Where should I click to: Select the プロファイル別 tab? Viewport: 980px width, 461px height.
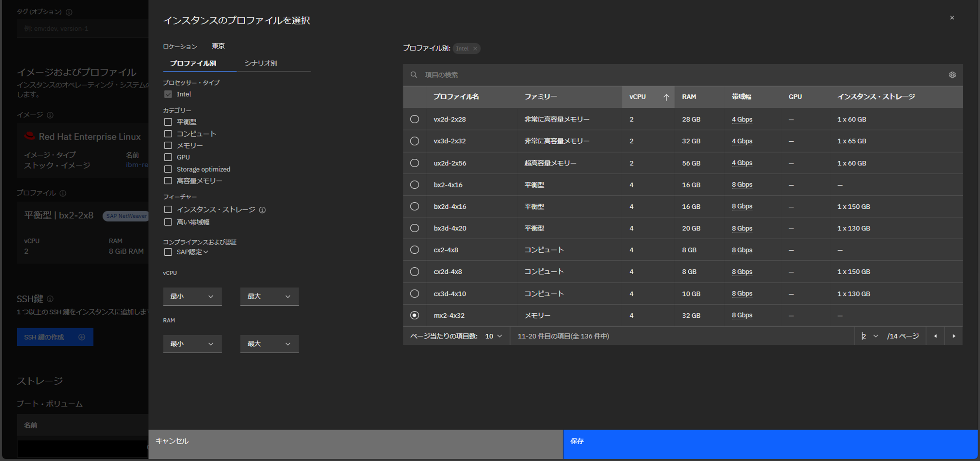(x=193, y=64)
